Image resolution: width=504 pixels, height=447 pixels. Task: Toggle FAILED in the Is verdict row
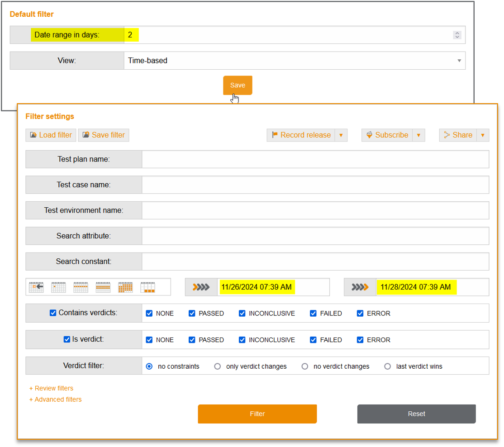coord(313,340)
